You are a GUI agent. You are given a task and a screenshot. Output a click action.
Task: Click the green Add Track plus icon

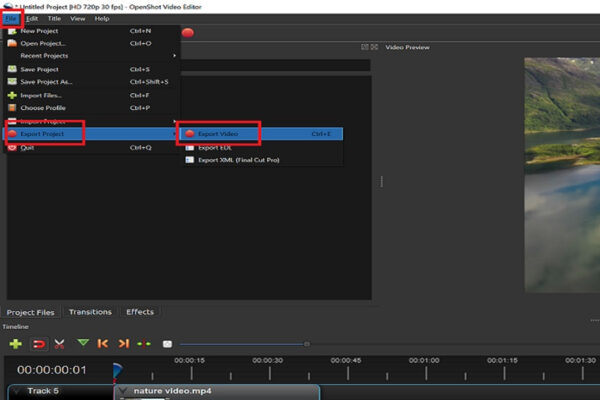(x=16, y=343)
